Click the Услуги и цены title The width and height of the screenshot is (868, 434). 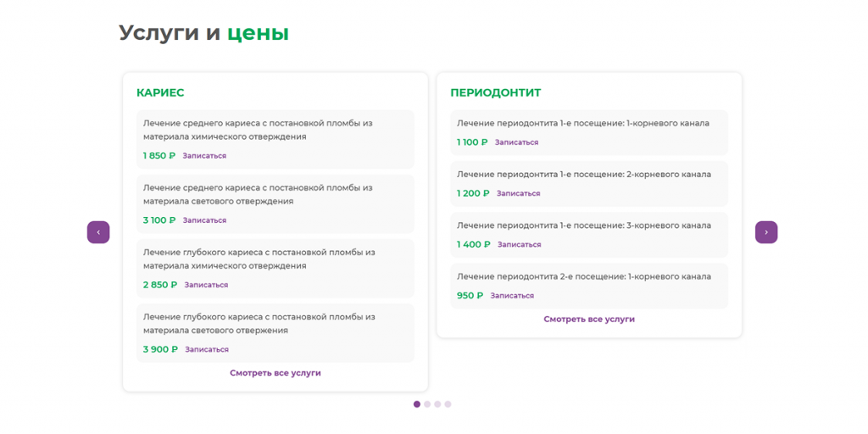(x=203, y=33)
